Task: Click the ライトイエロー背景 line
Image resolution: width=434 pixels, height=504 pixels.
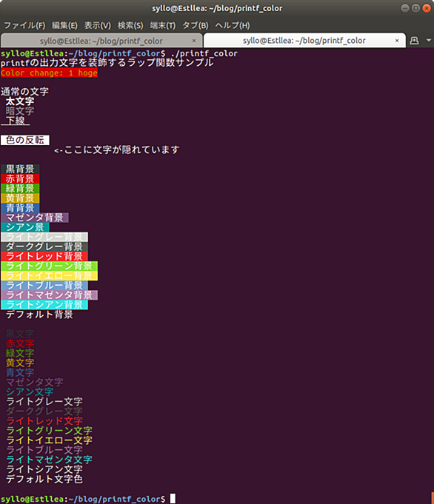Action: 49,276
